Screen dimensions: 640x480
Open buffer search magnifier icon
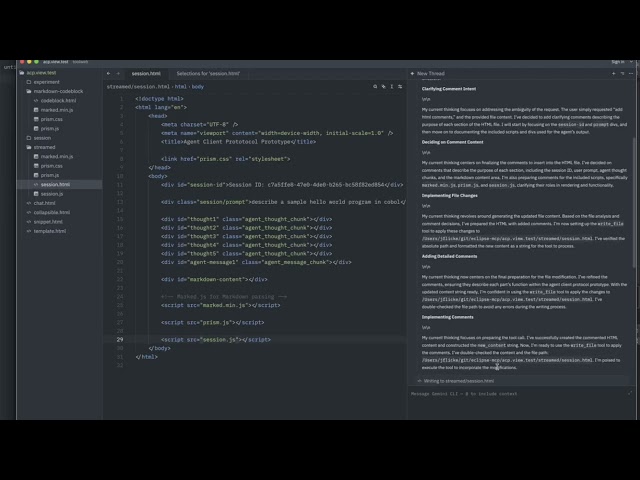[x=375, y=87]
